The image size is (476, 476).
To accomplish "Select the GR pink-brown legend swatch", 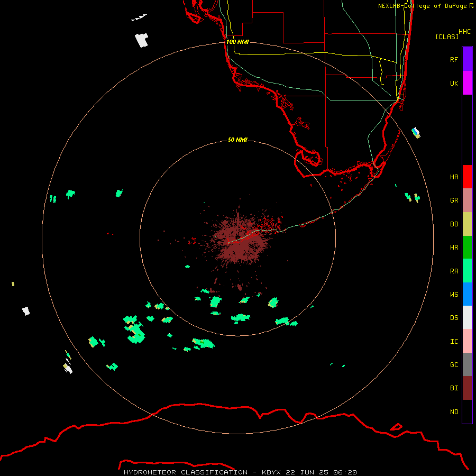I will point(467,200).
